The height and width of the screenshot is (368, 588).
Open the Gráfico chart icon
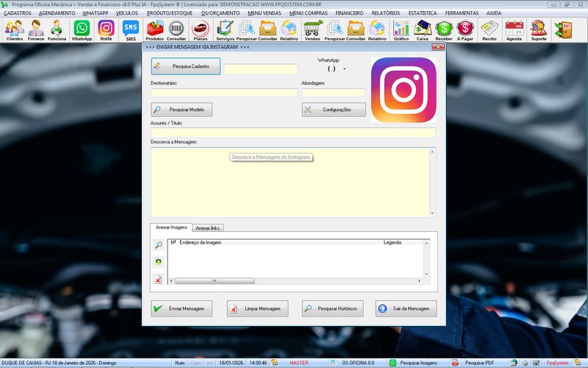click(x=401, y=30)
